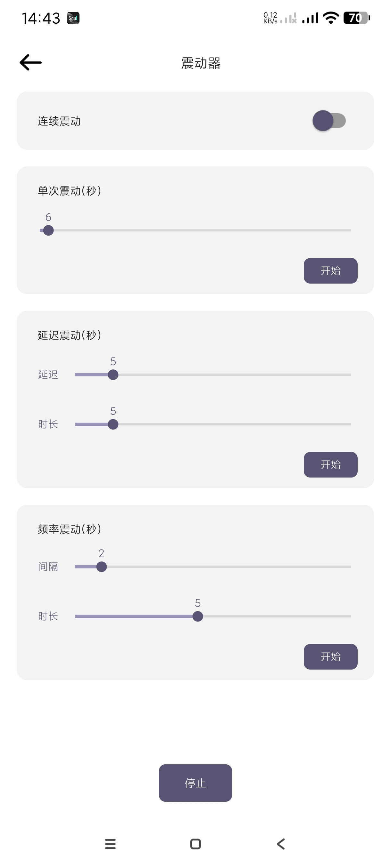The width and height of the screenshot is (391, 868).
Task: Click the 延迟 slider handle
Action: 113,375
